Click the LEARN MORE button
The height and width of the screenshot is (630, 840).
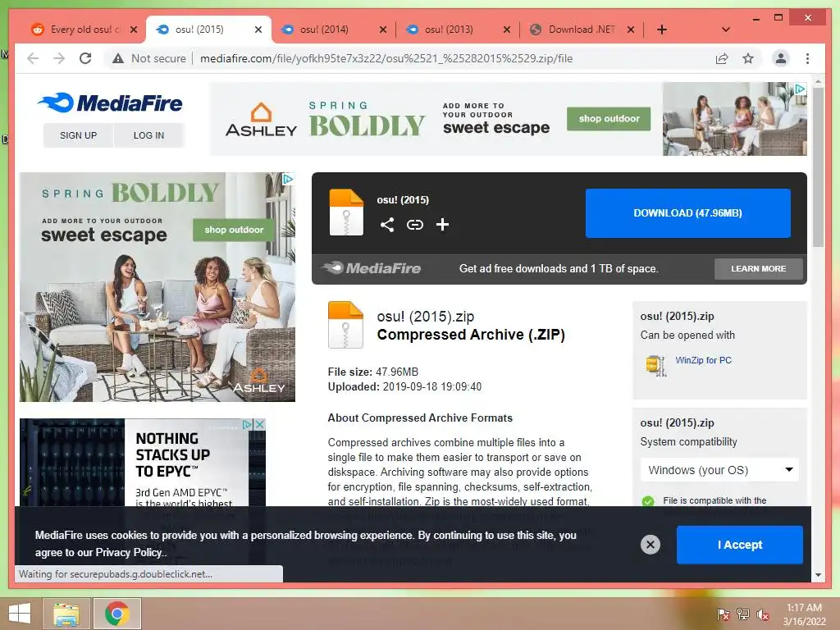(x=758, y=269)
